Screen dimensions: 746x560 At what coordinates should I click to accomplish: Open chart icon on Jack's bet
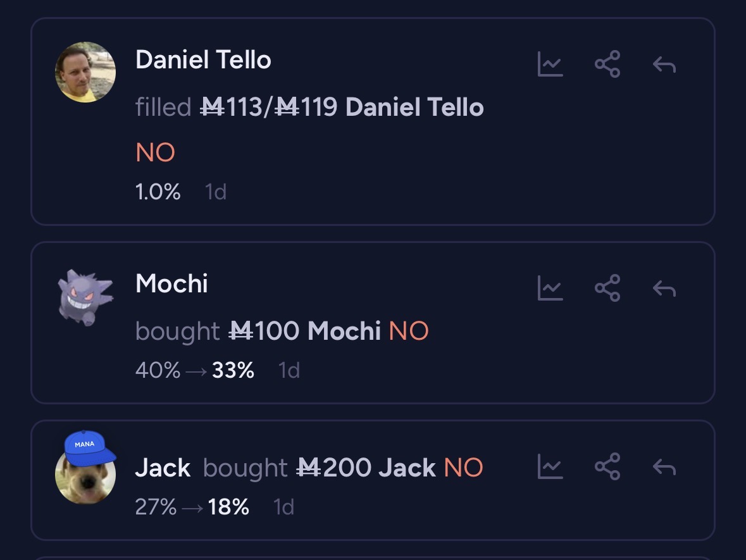coord(550,467)
